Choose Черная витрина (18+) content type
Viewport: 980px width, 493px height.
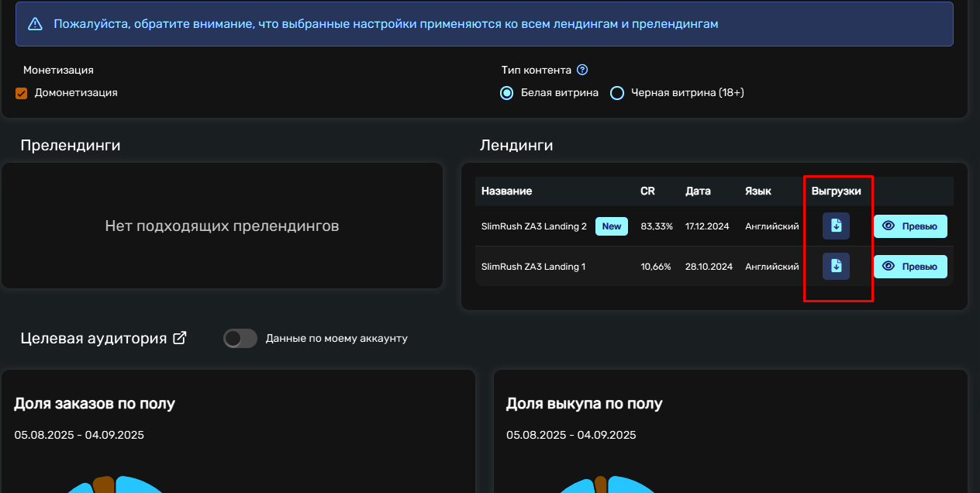pyautogui.click(x=617, y=93)
